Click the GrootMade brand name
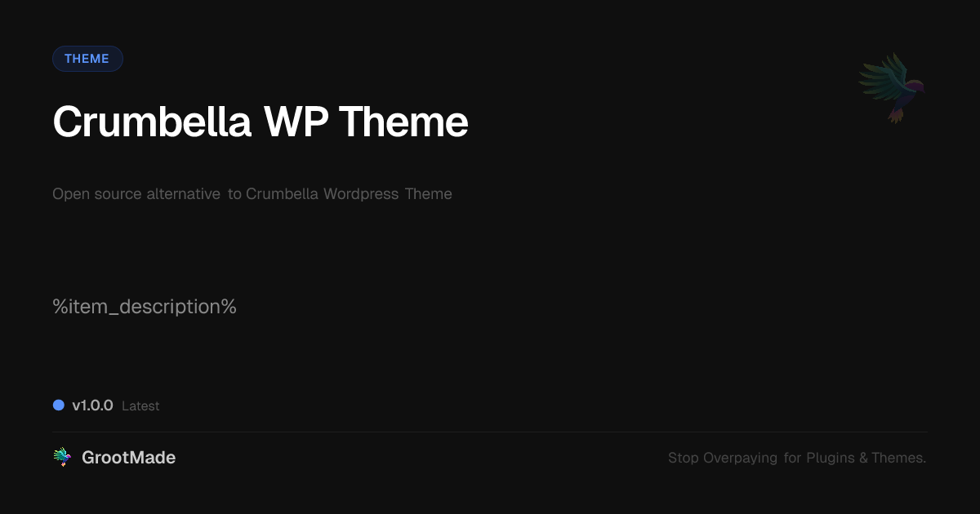The image size is (980, 514). point(129,458)
